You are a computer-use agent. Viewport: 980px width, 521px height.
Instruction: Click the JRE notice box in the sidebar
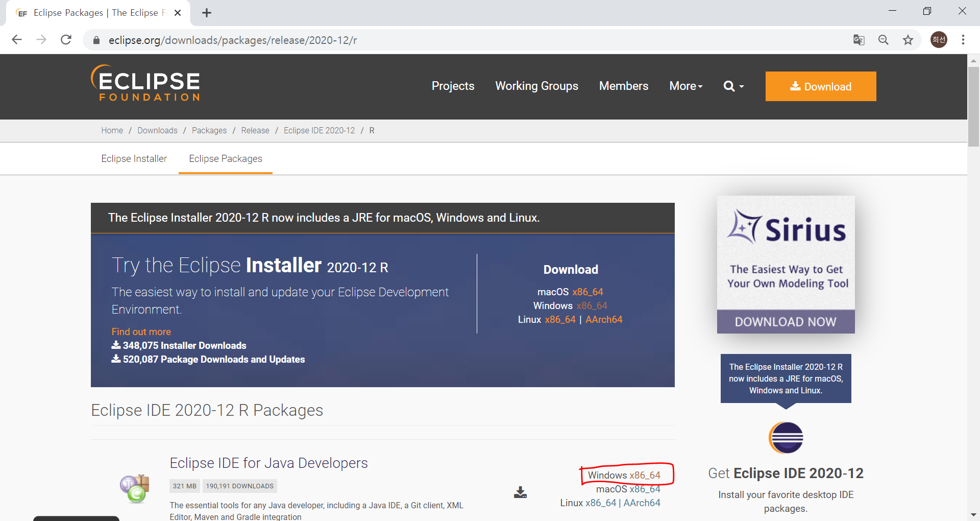click(x=786, y=378)
